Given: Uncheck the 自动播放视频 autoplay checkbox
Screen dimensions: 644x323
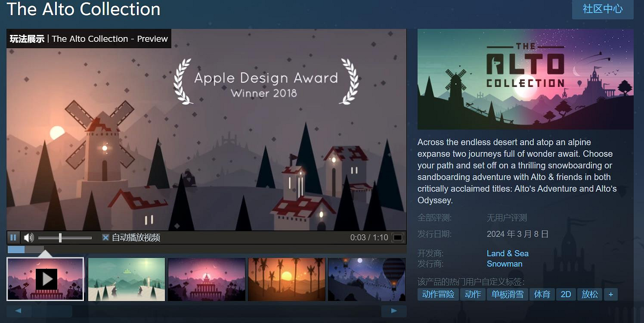Looking at the screenshot, I should coord(105,237).
